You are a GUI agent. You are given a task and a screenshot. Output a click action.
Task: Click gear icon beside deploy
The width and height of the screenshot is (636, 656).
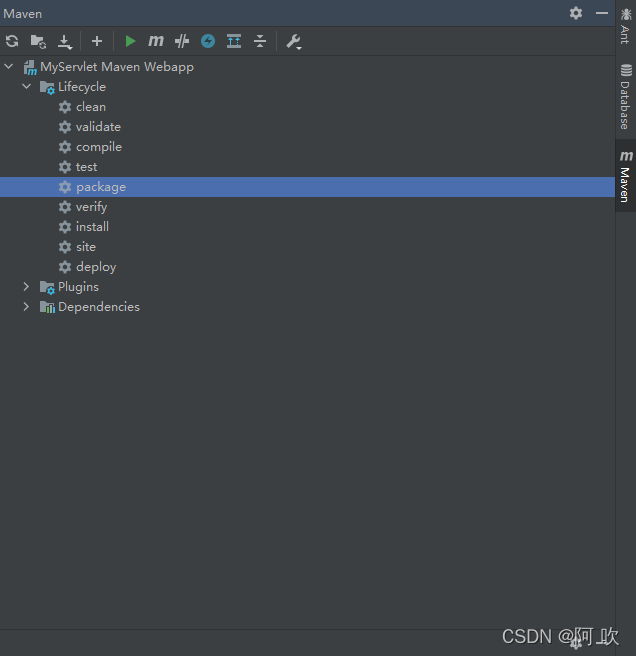(x=65, y=267)
